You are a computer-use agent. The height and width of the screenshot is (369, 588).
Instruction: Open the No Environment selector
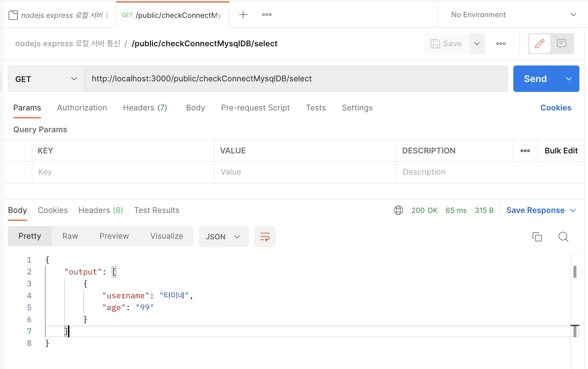(514, 15)
